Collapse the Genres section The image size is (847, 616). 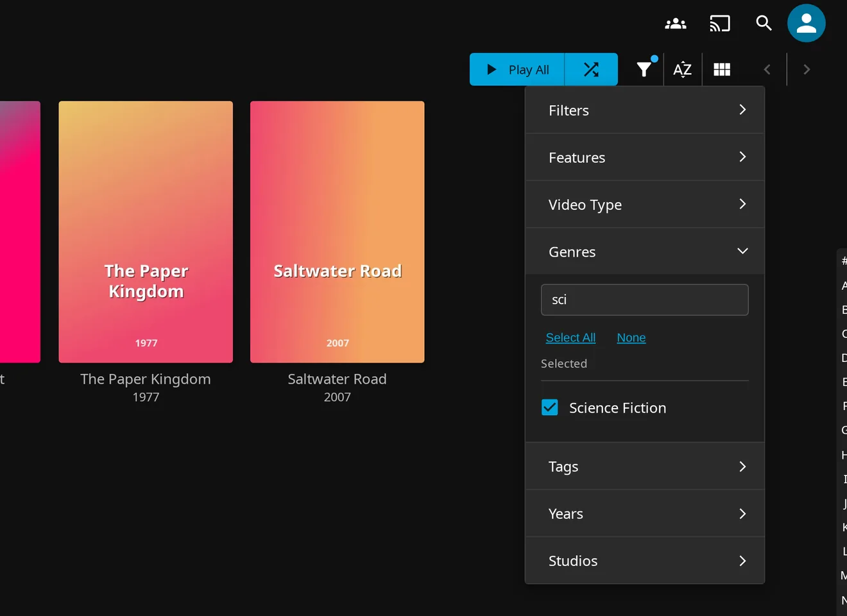point(645,252)
